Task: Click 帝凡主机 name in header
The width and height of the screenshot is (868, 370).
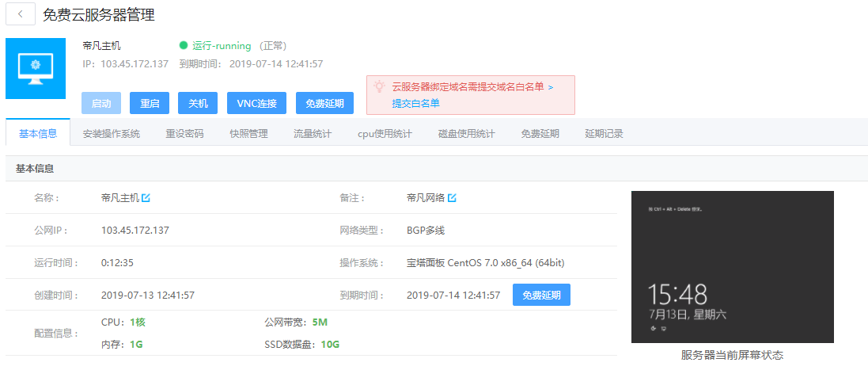Action: (101, 45)
